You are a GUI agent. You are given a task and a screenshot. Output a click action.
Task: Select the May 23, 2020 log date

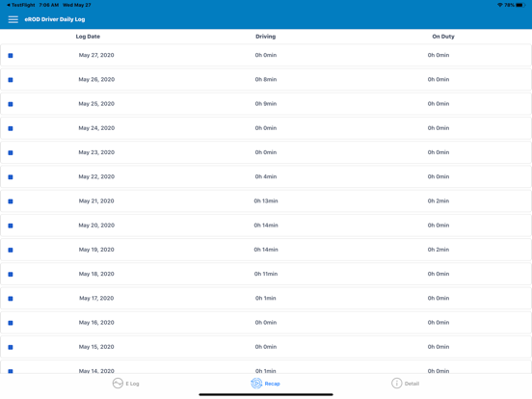(x=96, y=152)
